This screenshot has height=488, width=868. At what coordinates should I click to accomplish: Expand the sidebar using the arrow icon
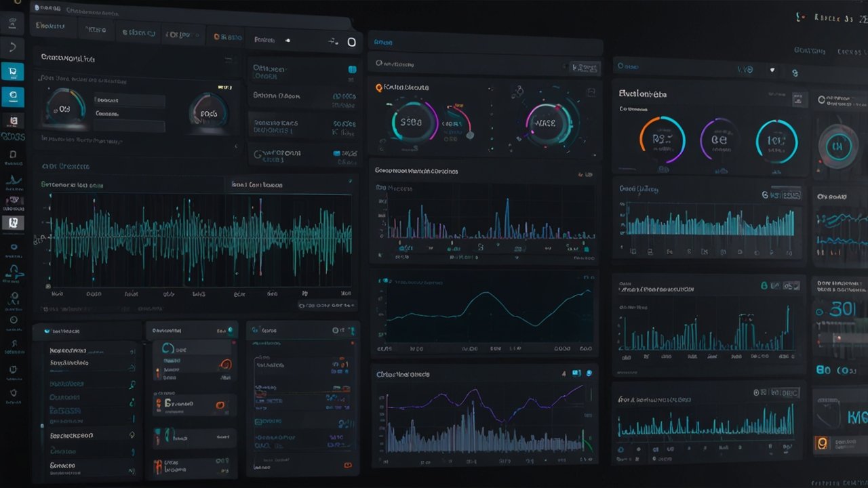(12, 48)
